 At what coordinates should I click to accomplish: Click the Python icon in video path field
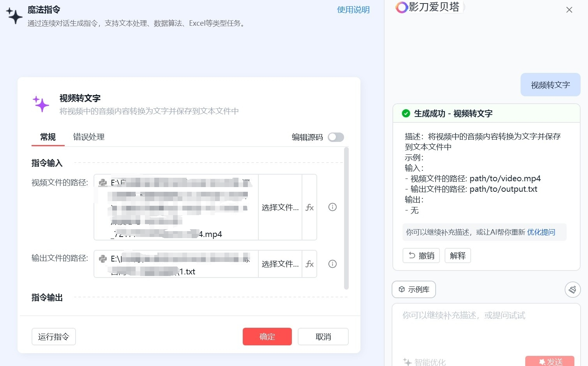[x=103, y=182]
